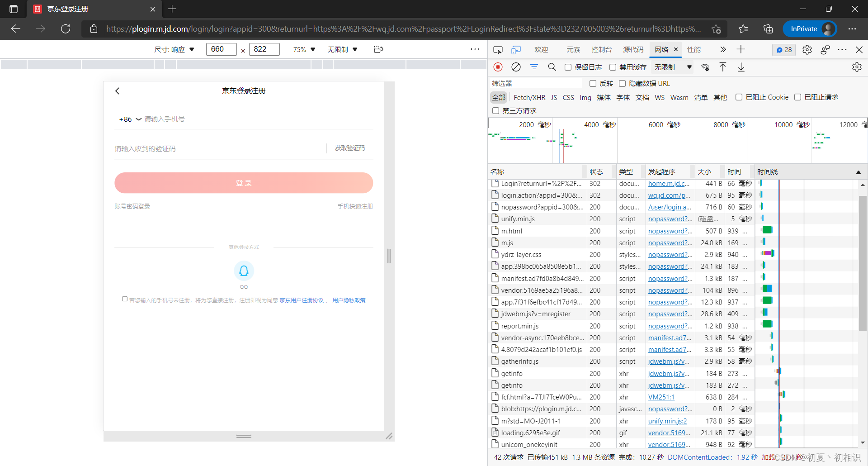The height and width of the screenshot is (466, 868).
Task: Open the collections icon
Action: click(768, 29)
